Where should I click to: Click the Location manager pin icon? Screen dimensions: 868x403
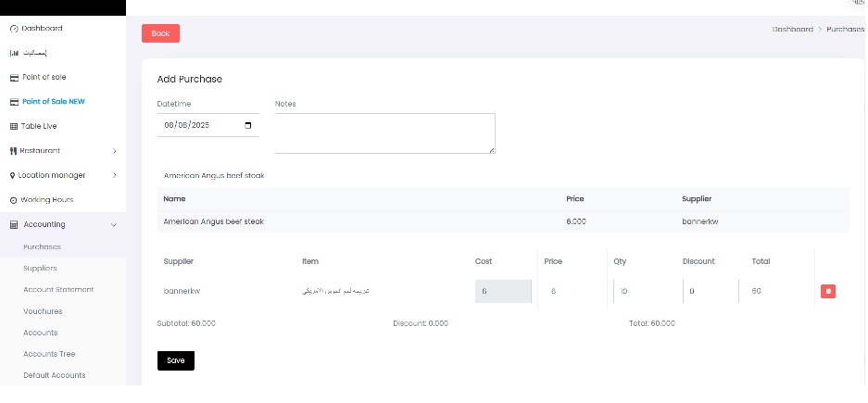[13, 175]
